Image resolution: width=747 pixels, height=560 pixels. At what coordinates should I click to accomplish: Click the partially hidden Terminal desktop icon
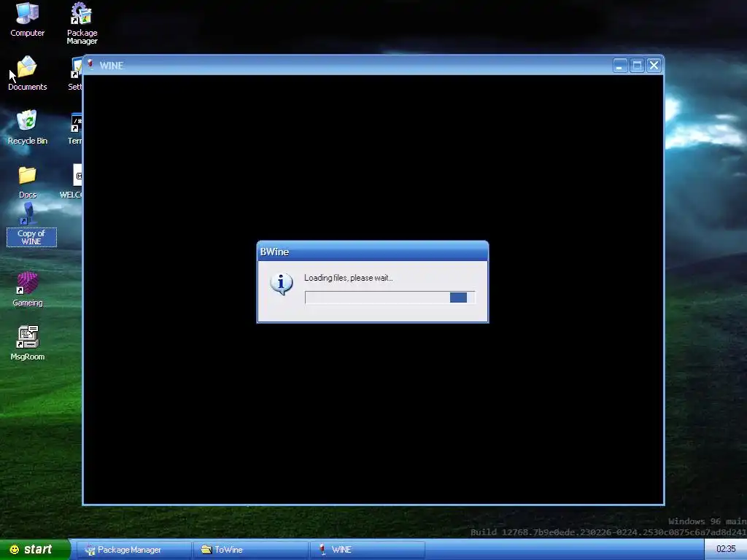pyautogui.click(x=76, y=128)
